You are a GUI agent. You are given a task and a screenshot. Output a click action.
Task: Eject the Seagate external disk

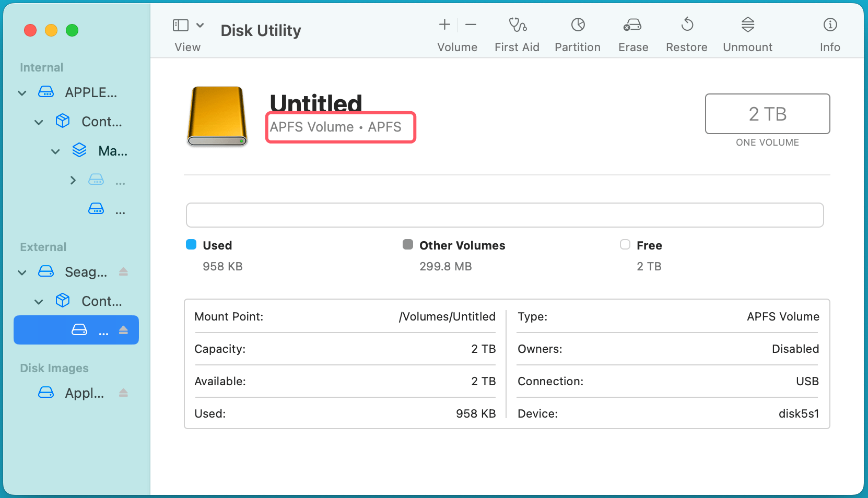pyautogui.click(x=123, y=271)
